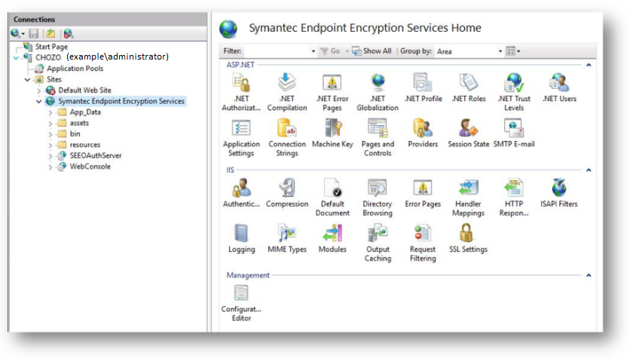Open Modules feature
The height and width of the screenshot is (364, 630).
332,239
